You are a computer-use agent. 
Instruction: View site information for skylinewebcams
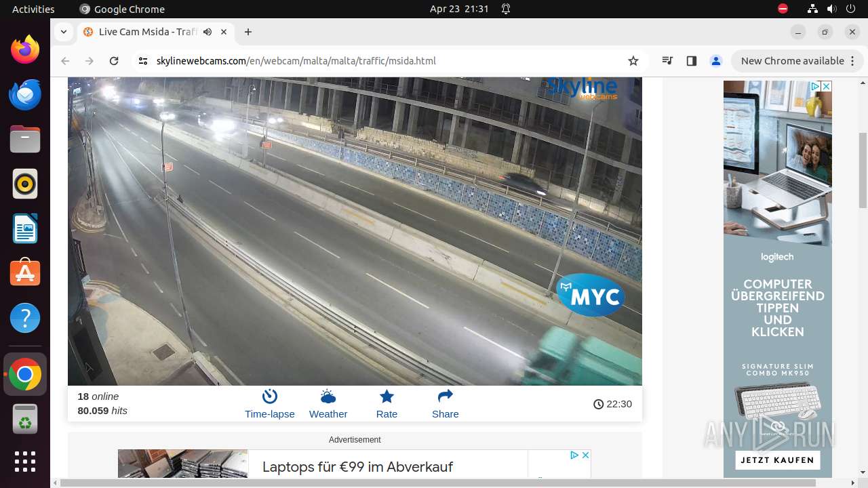[142, 61]
